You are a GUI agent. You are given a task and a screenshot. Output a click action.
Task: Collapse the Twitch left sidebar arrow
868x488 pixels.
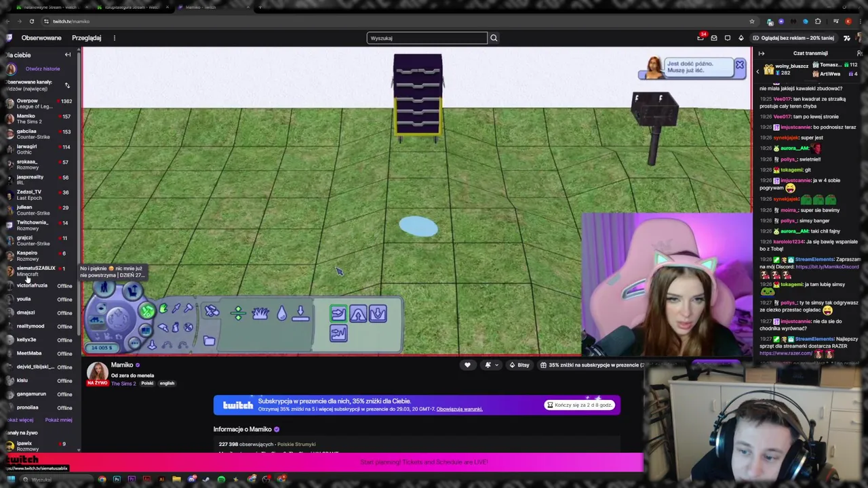(x=68, y=55)
